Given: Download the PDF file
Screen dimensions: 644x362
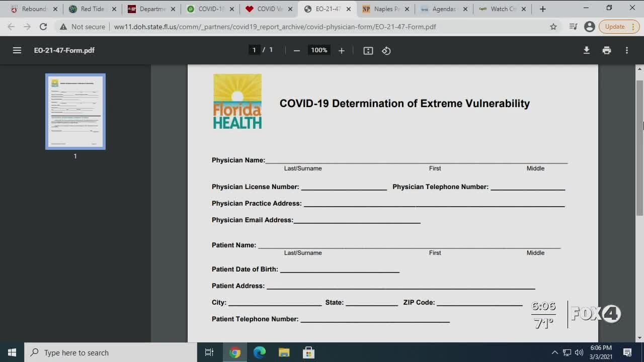Looking at the screenshot, I should (x=587, y=50).
